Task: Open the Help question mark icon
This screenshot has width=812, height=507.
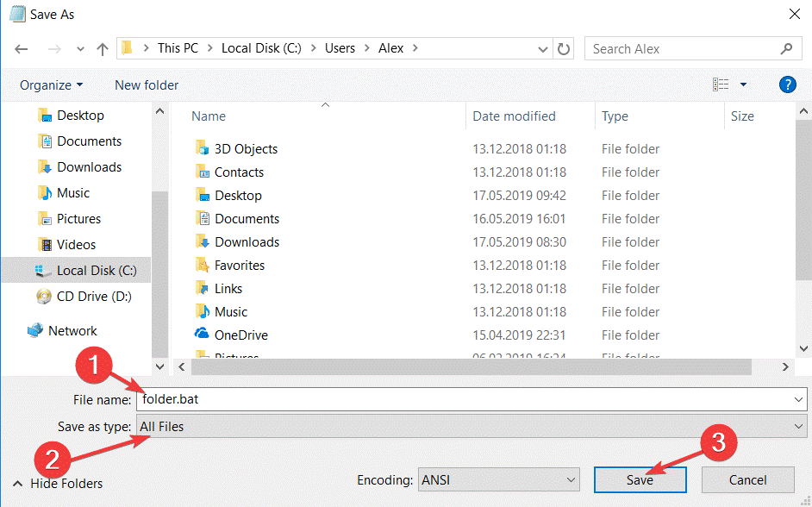Action: point(786,84)
